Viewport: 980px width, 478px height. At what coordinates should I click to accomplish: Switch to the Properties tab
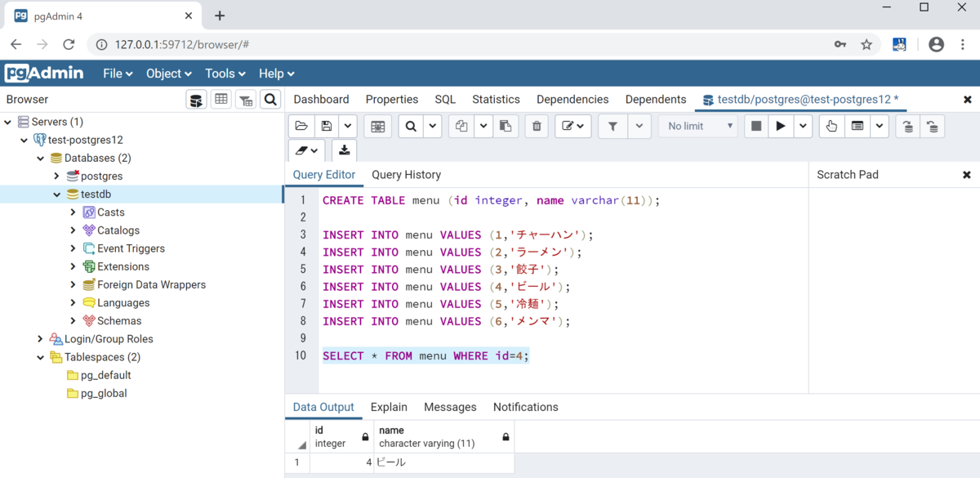click(392, 99)
